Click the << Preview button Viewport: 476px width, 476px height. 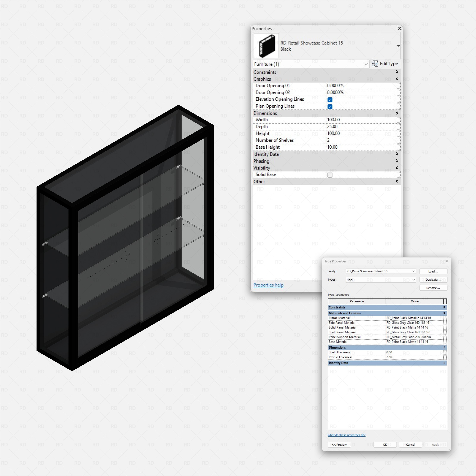pyautogui.click(x=339, y=445)
